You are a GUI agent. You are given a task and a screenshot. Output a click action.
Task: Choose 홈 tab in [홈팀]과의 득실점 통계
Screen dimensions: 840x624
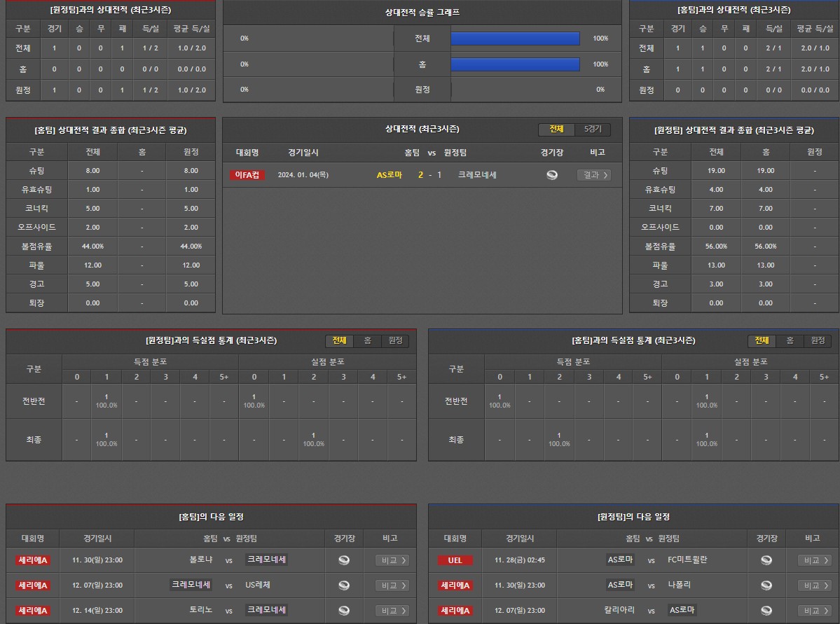[790, 340]
